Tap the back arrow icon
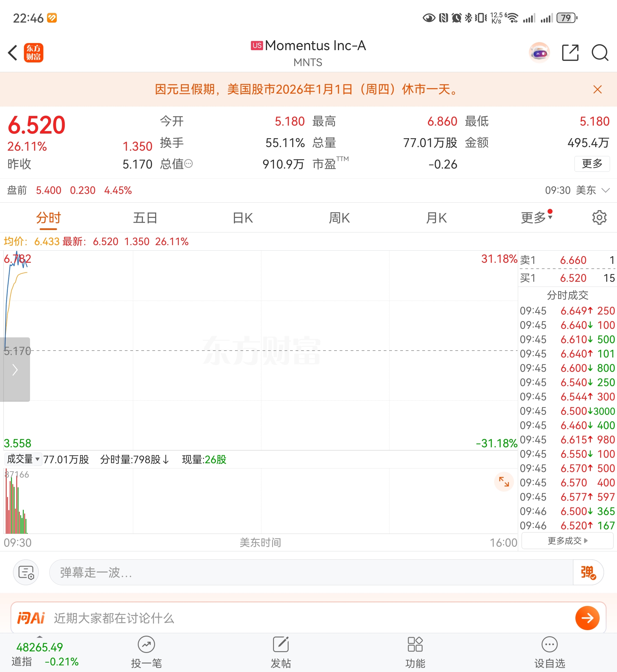Screen dimensions: 617x672 (13, 53)
